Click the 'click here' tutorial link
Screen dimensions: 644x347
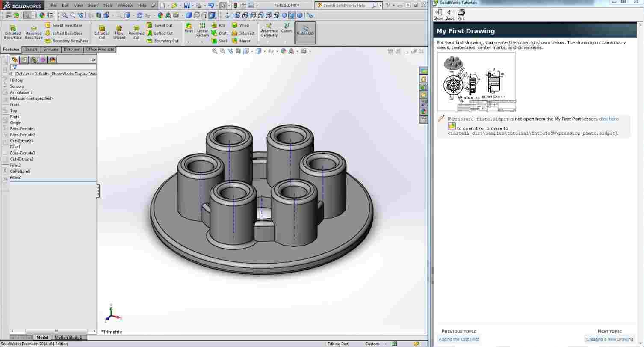click(609, 119)
